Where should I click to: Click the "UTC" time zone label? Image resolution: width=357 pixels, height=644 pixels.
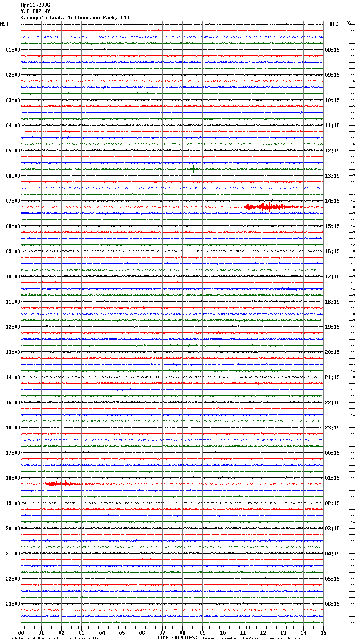coord(334,24)
